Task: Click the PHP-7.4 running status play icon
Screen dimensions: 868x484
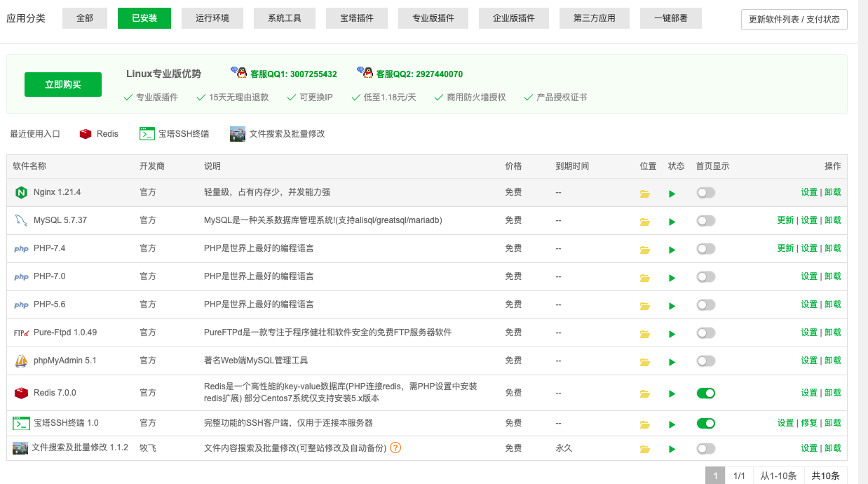Action: (x=672, y=250)
